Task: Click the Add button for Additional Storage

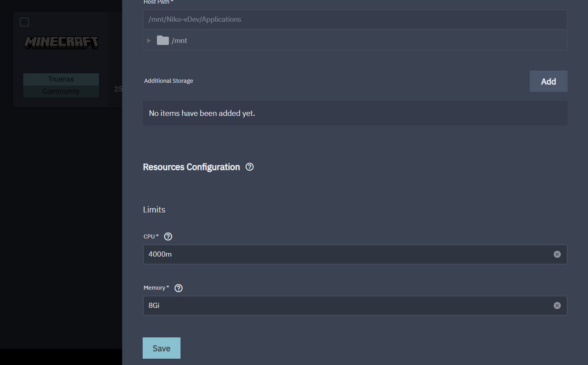Action: [548, 81]
